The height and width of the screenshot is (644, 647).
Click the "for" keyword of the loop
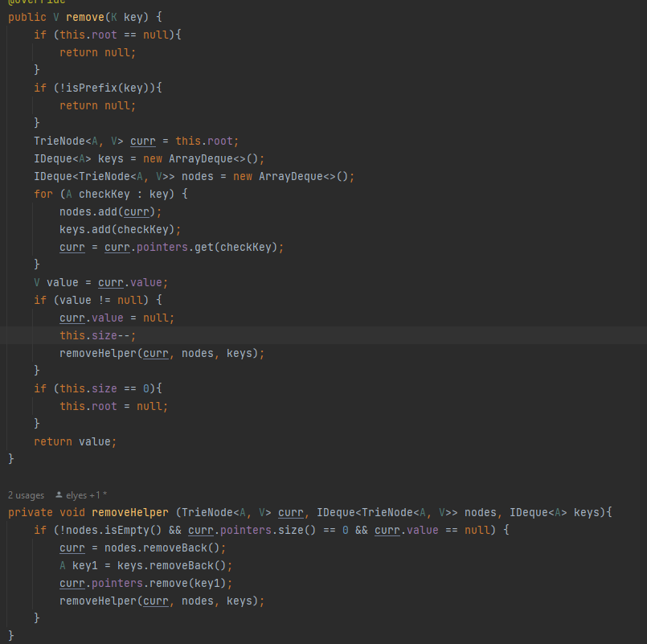43,194
